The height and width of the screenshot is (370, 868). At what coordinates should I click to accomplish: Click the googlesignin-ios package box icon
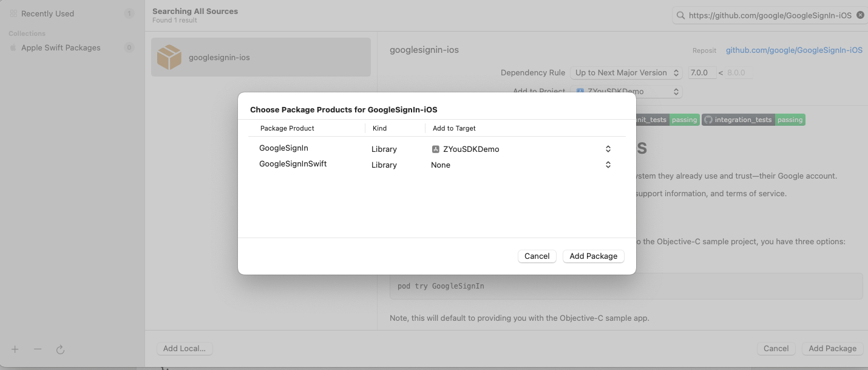point(169,58)
